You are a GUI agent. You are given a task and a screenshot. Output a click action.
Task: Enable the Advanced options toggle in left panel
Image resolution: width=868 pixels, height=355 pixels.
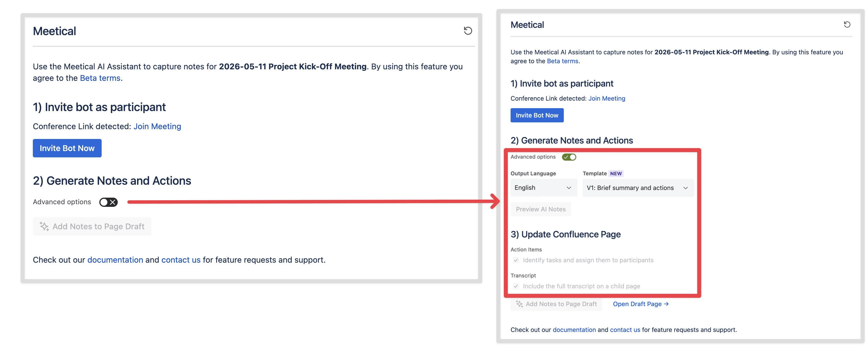click(108, 202)
